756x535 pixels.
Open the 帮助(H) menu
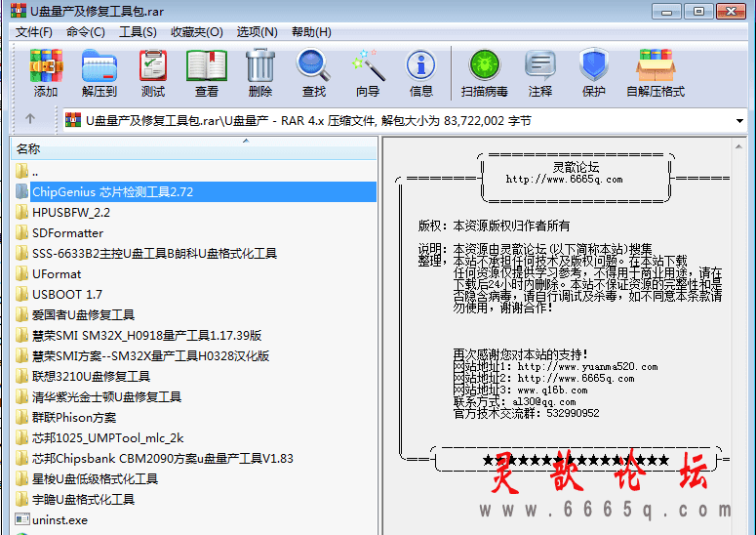311,32
